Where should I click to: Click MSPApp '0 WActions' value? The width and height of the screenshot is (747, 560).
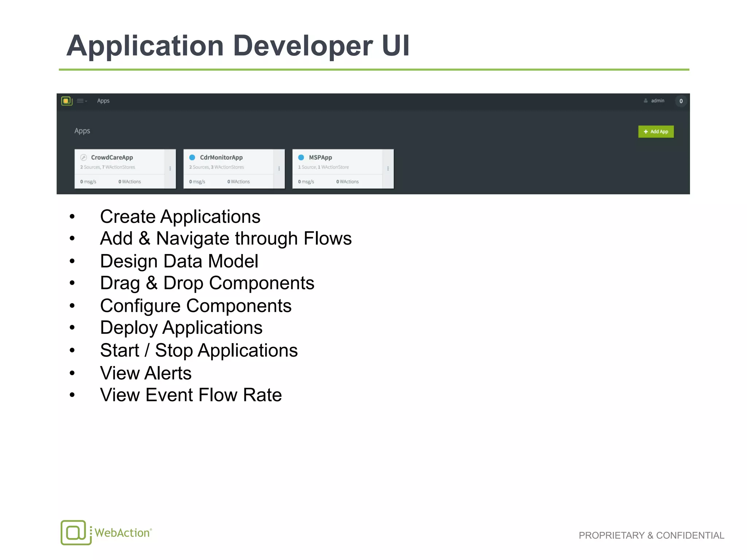pos(348,182)
